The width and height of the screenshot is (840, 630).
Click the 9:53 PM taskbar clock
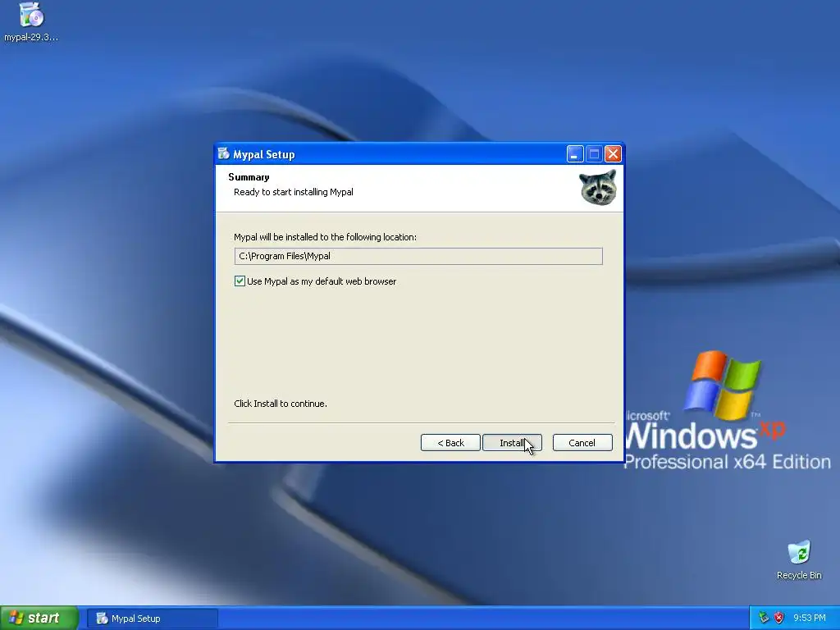[x=810, y=619]
